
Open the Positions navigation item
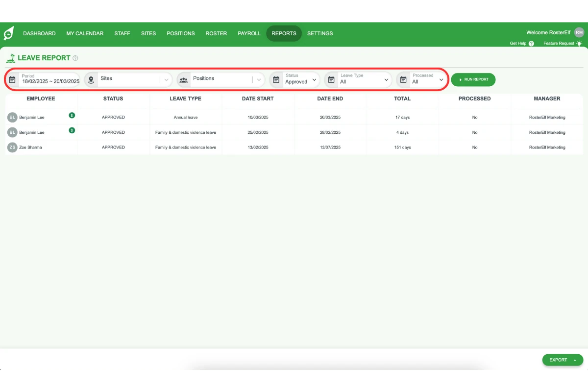pyautogui.click(x=181, y=34)
